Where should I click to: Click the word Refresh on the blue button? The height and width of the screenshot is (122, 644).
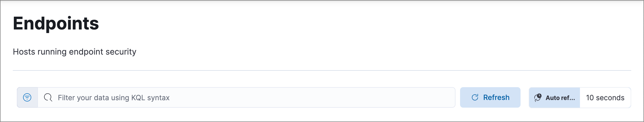click(496, 97)
